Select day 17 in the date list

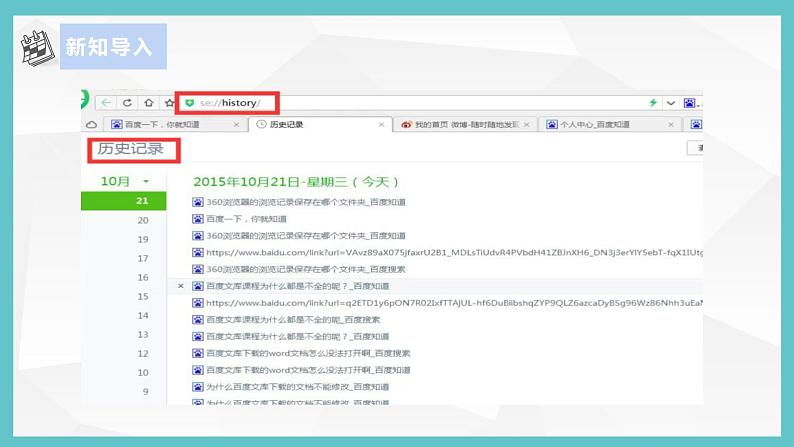click(143, 259)
